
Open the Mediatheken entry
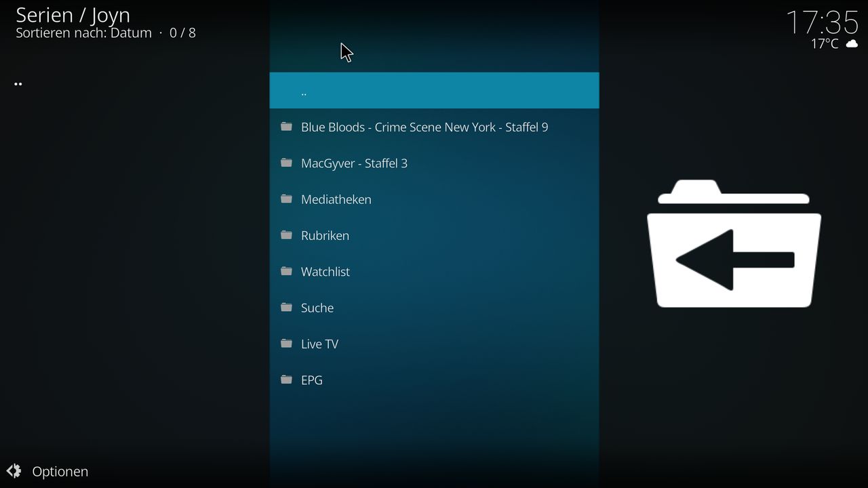coord(434,199)
